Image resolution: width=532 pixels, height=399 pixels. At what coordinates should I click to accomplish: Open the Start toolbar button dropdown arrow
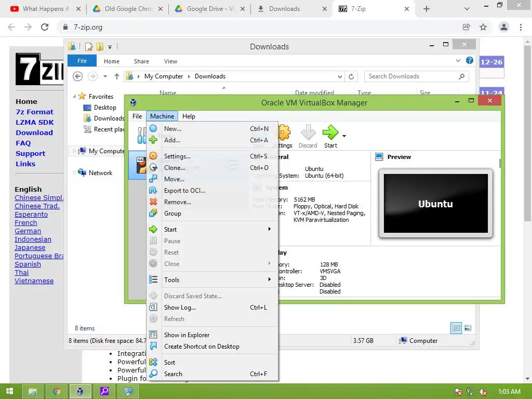(x=344, y=136)
